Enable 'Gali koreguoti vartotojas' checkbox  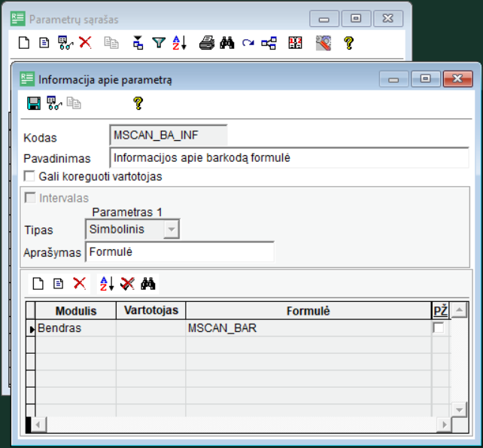pyautogui.click(x=30, y=176)
